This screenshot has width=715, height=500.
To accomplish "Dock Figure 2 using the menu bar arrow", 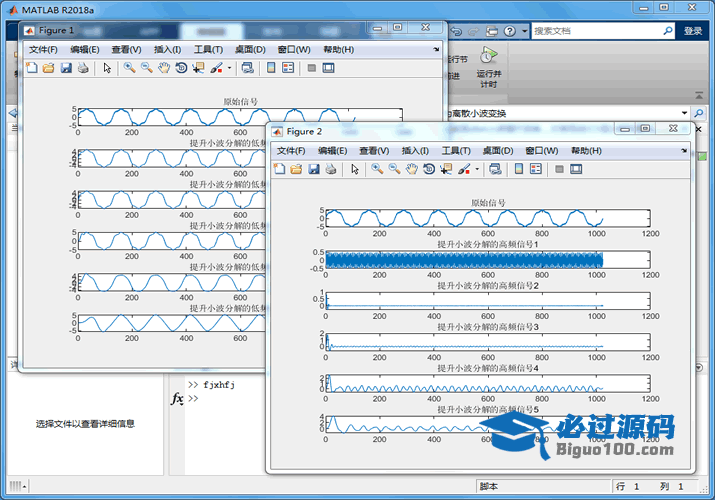I will pyautogui.click(x=684, y=150).
